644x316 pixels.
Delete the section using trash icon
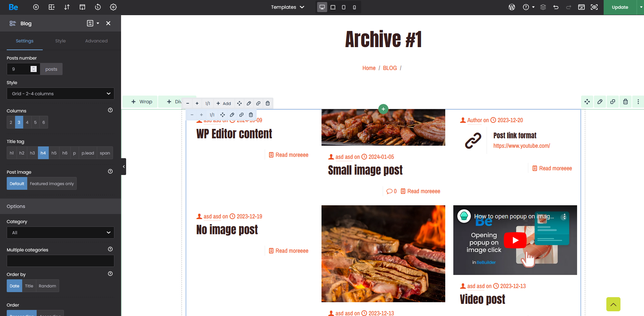(x=626, y=102)
